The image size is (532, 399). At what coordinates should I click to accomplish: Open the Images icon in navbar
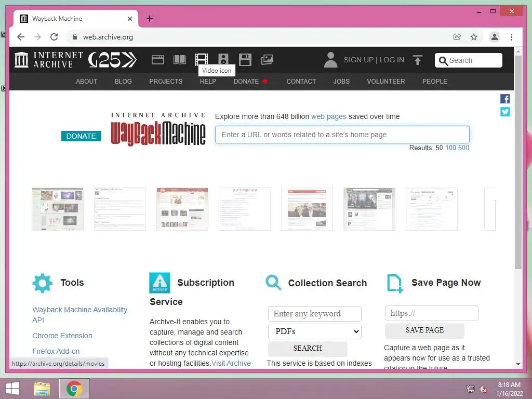(267, 60)
